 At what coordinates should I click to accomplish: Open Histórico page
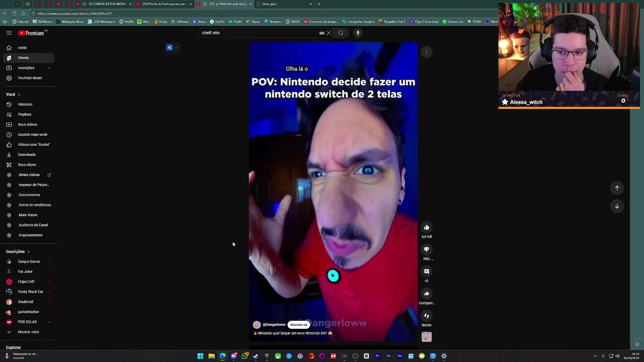click(x=28, y=105)
